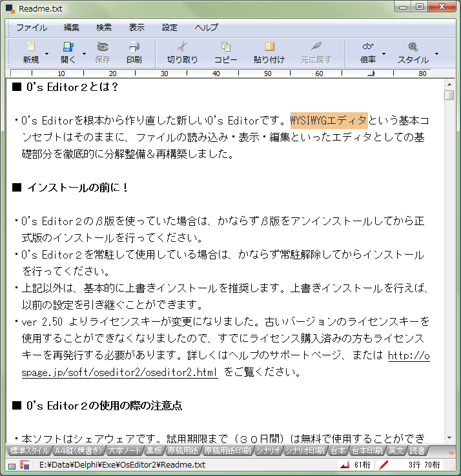Open the 検索 menu
Screen dimensions: 461x476
(104, 28)
